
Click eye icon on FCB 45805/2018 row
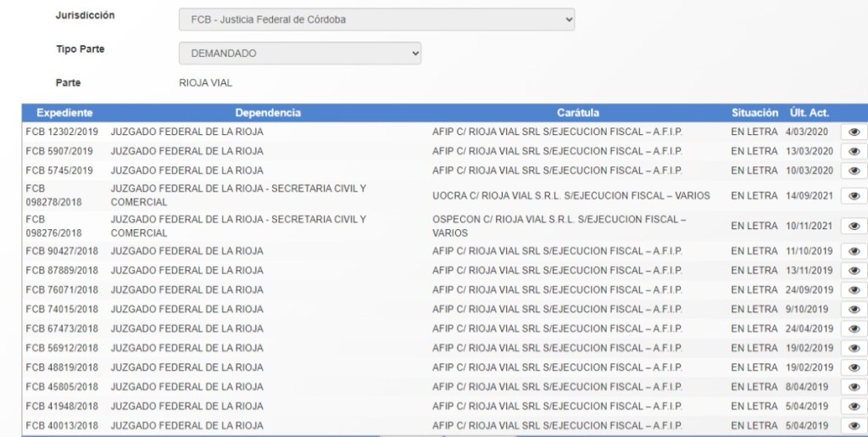tap(854, 387)
